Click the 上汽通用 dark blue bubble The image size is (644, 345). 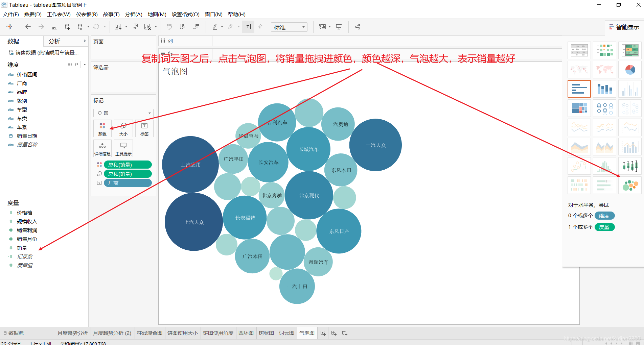pos(190,165)
